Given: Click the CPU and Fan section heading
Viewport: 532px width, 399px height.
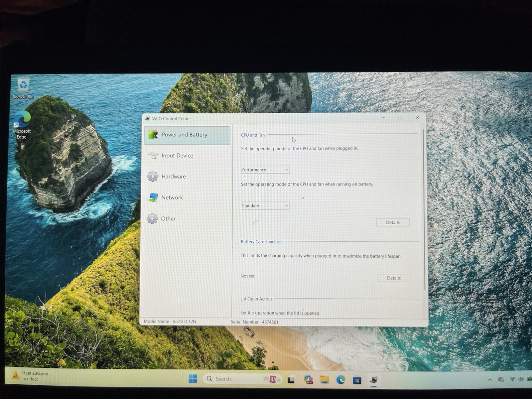Looking at the screenshot, I should click(253, 135).
